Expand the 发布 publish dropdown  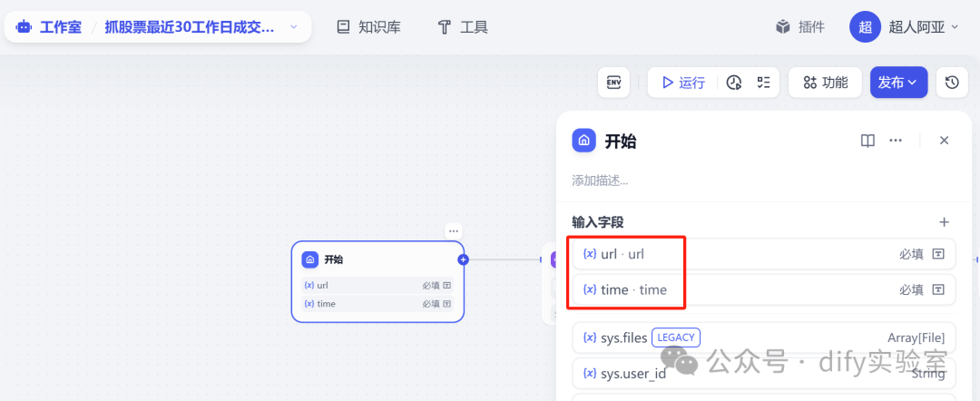click(x=898, y=83)
